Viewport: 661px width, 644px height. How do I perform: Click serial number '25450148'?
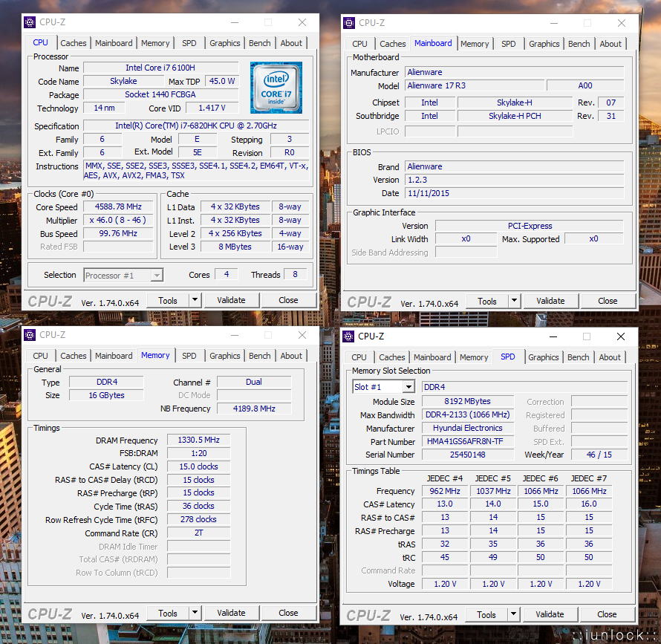(468, 455)
